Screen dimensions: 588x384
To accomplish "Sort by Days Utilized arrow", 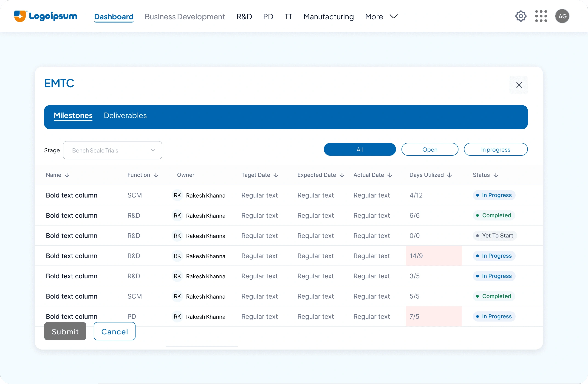I will point(449,175).
